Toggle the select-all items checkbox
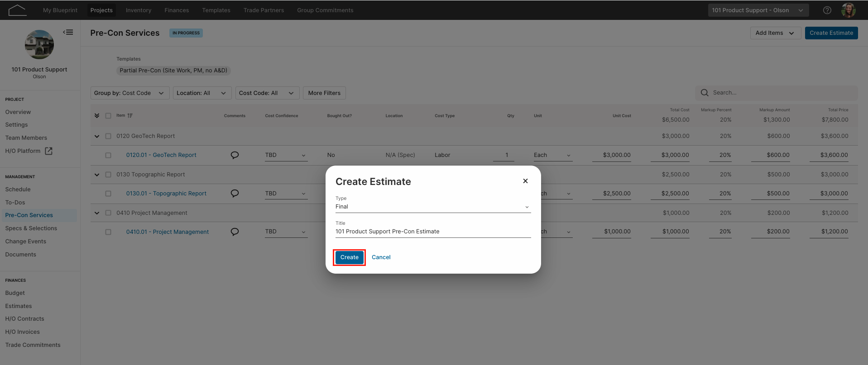The width and height of the screenshot is (868, 365). click(x=108, y=116)
